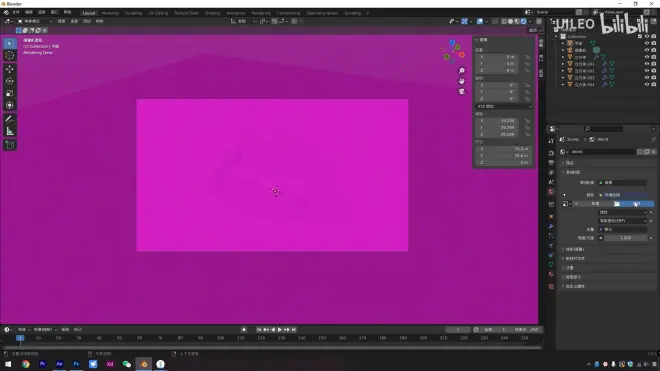
Task: Open the World properties tab icon
Action: pyautogui.click(x=551, y=192)
